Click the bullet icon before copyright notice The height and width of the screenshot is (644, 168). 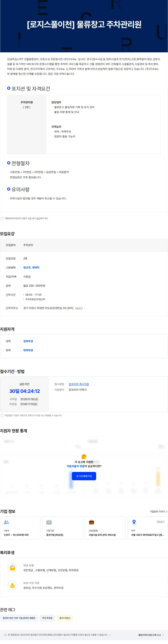(x=5, y=635)
